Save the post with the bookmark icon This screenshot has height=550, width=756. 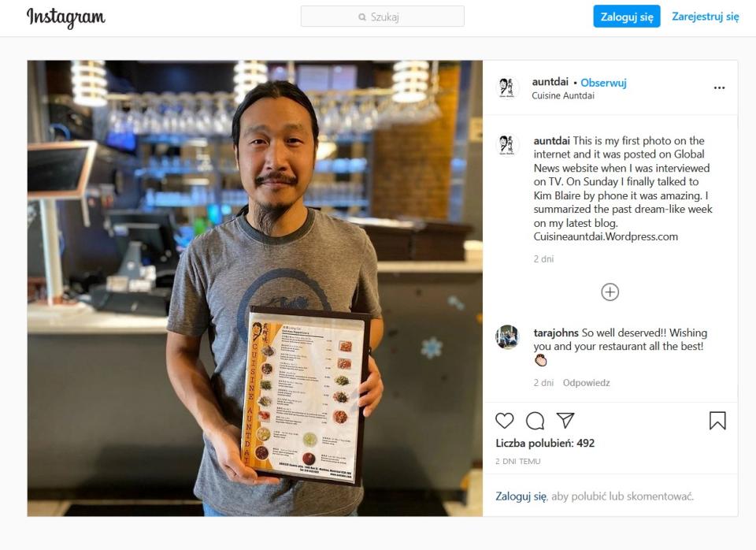tap(717, 421)
